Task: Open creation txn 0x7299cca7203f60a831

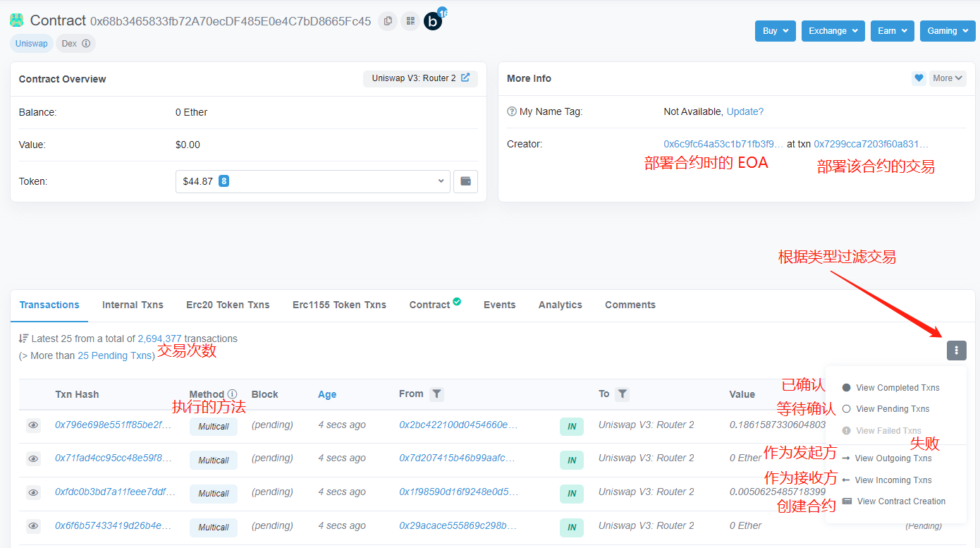Action: tap(871, 144)
